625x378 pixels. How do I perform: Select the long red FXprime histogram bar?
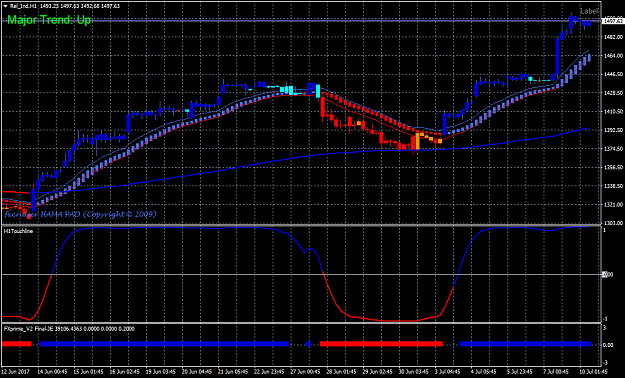click(381, 344)
